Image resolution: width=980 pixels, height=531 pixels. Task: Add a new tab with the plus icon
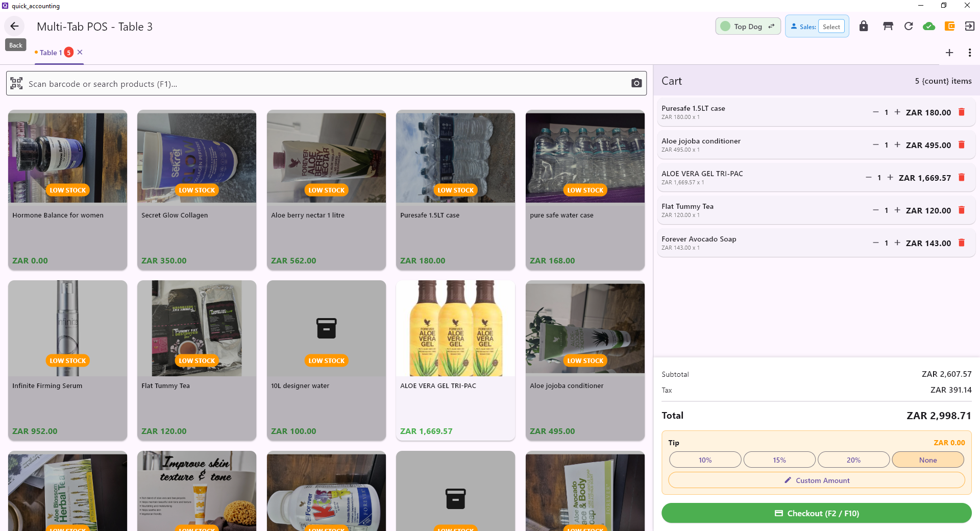(x=949, y=53)
